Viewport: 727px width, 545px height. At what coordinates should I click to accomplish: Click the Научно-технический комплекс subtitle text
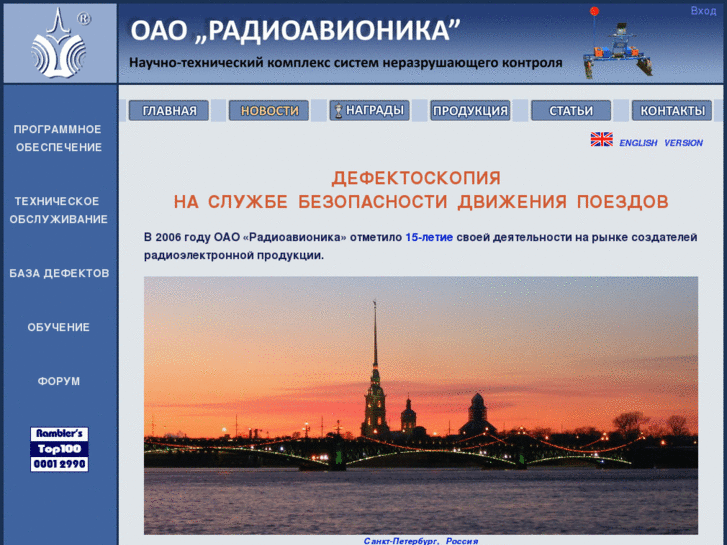tap(345, 63)
